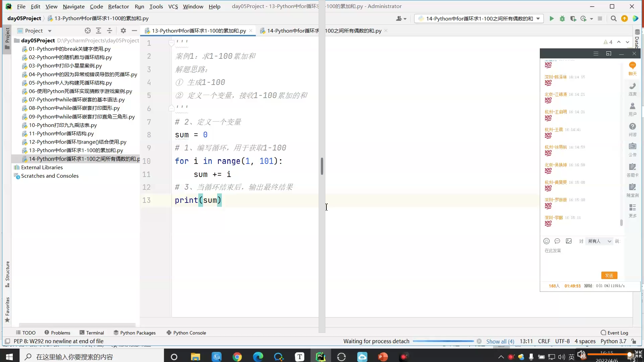This screenshot has height=362, width=644.
Task: Close the 13-Python editor tab
Action: [x=251, y=31]
